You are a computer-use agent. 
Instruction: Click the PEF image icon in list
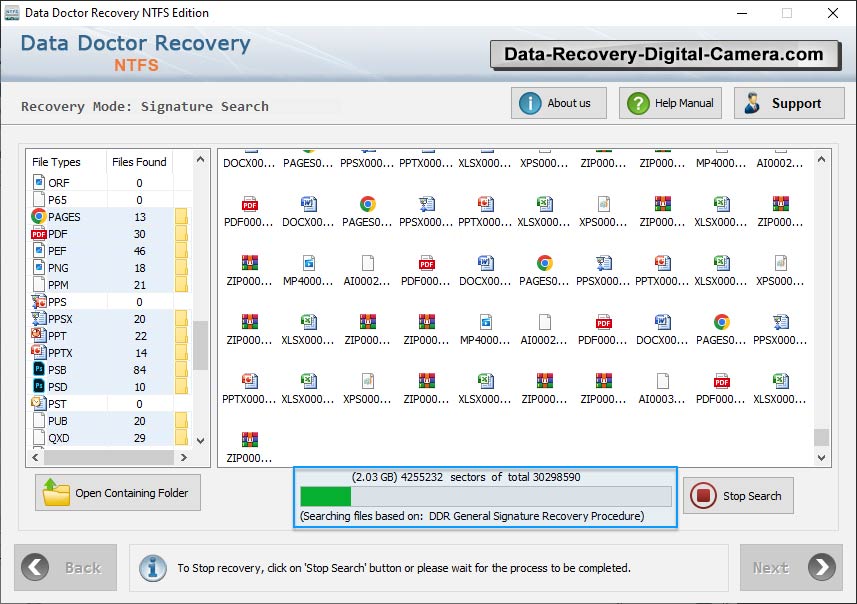pyautogui.click(x=39, y=250)
